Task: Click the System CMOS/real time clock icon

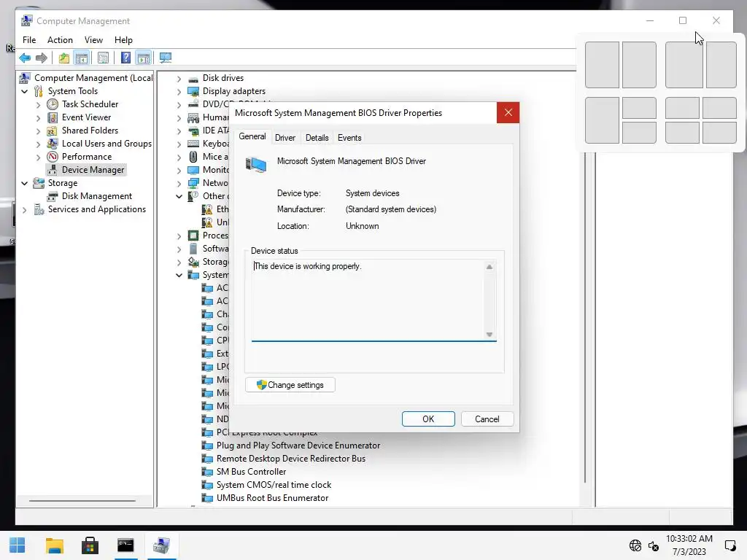Action: click(207, 485)
